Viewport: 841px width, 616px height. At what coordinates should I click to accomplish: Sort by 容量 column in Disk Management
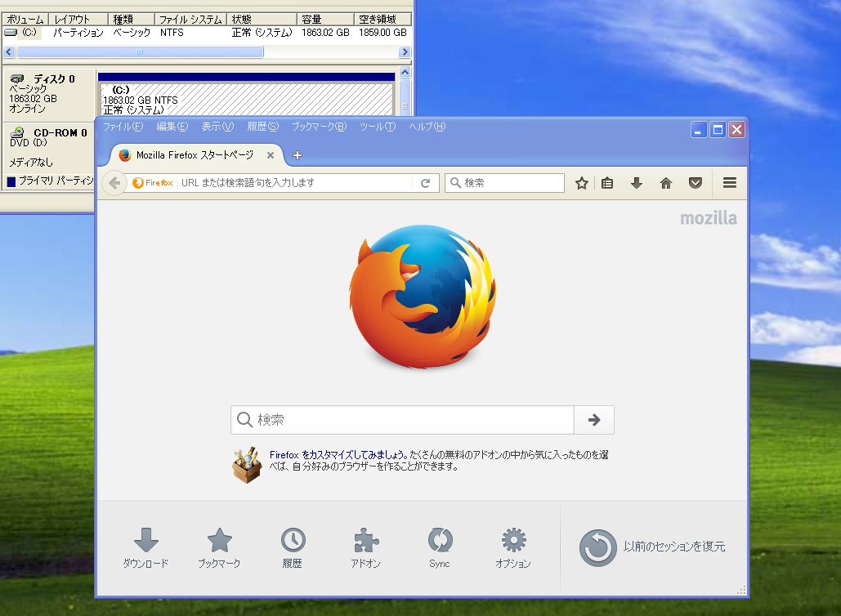[325, 20]
